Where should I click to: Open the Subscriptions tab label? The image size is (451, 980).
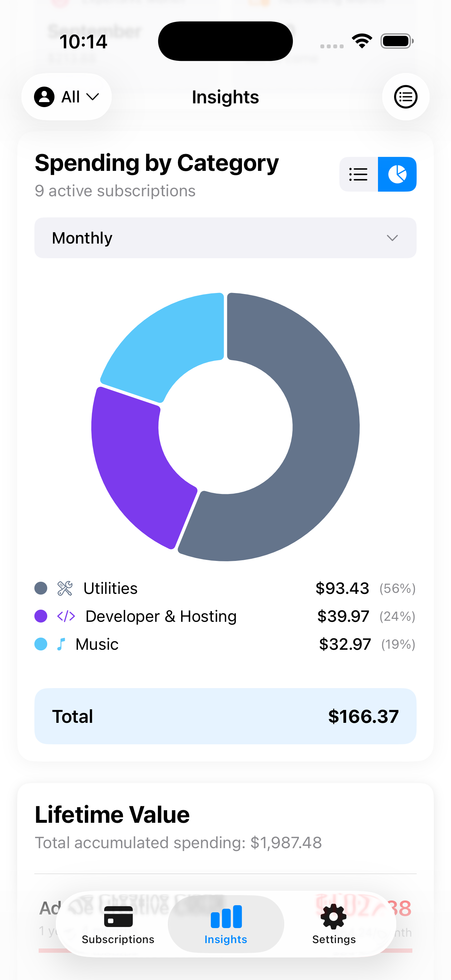click(x=118, y=939)
